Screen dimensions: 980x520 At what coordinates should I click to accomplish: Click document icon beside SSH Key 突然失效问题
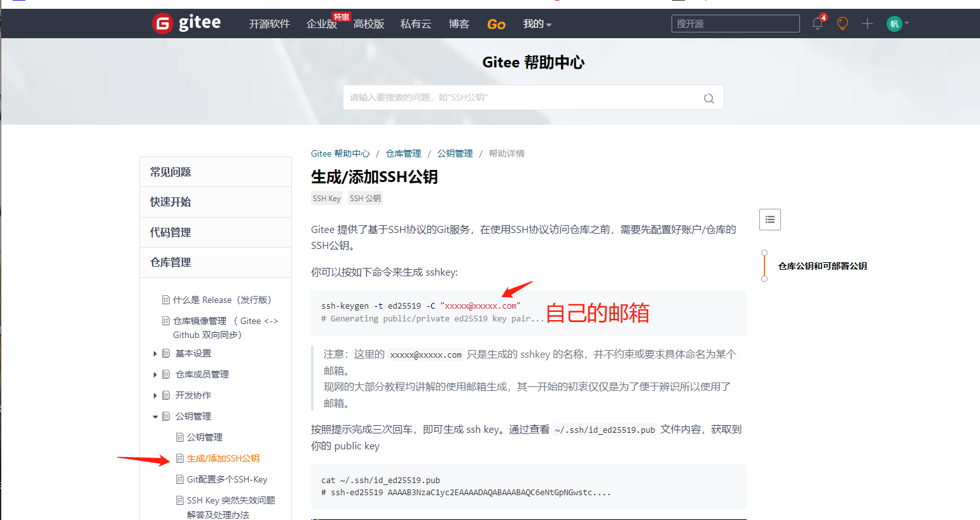tap(180, 500)
